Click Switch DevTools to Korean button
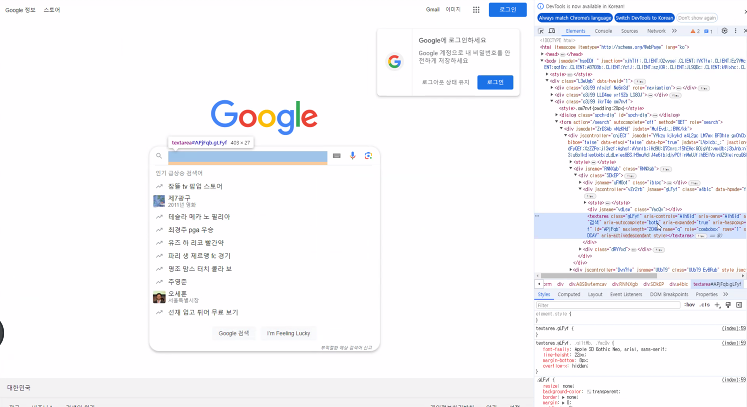The width and height of the screenshot is (747, 407). (x=644, y=18)
